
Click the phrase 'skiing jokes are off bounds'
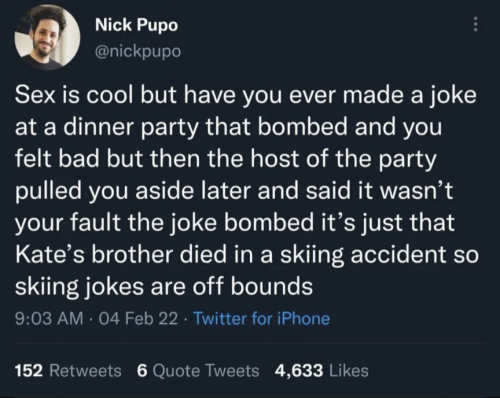tap(164, 287)
